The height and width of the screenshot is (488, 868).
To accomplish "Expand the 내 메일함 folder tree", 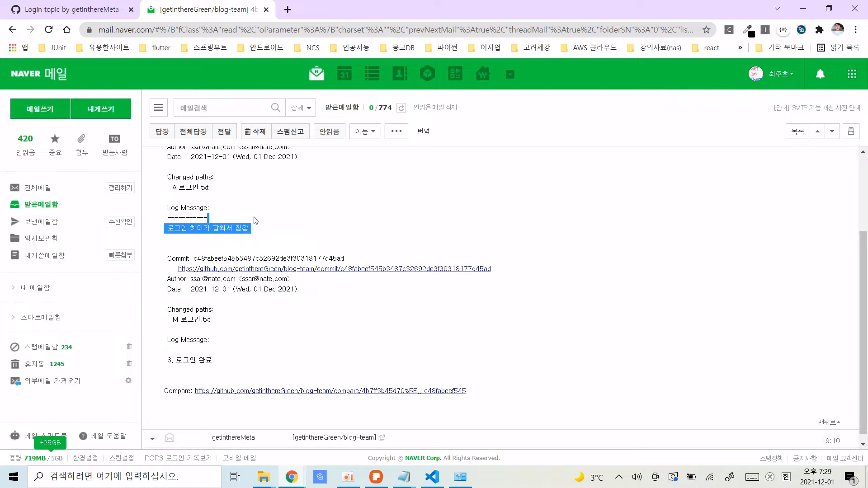I will (x=13, y=287).
